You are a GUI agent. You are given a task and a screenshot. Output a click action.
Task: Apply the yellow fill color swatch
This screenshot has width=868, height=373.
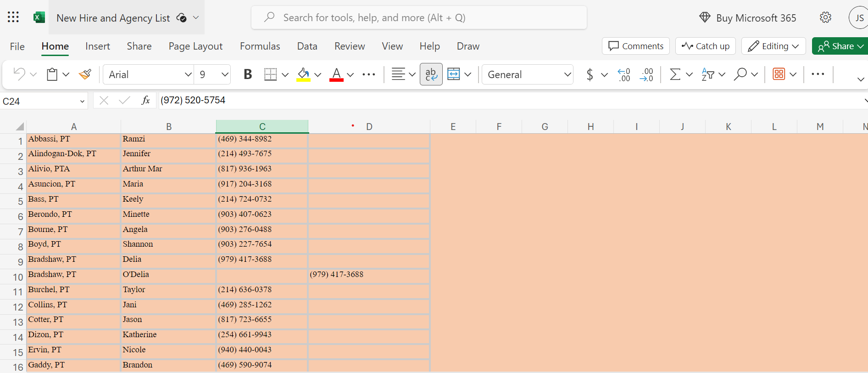pyautogui.click(x=303, y=74)
